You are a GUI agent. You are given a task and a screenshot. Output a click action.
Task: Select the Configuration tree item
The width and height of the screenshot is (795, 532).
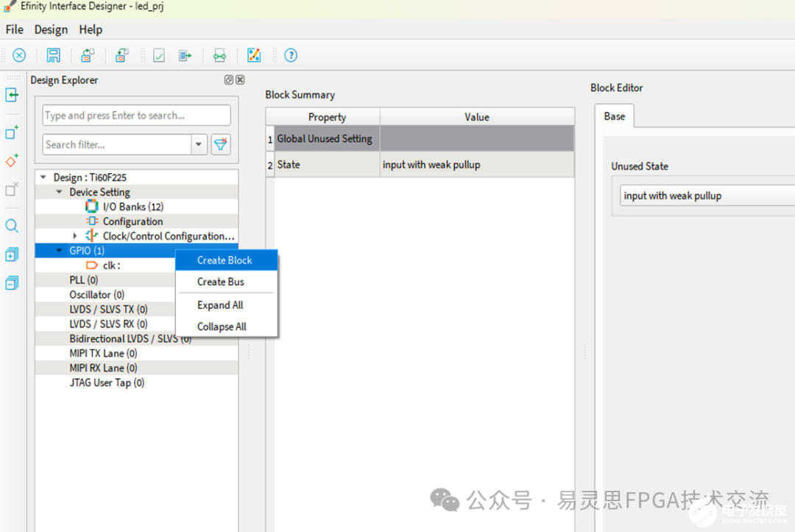pos(132,221)
